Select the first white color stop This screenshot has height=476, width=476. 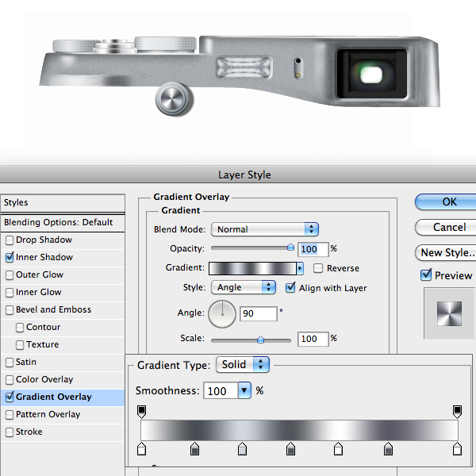pos(141,449)
